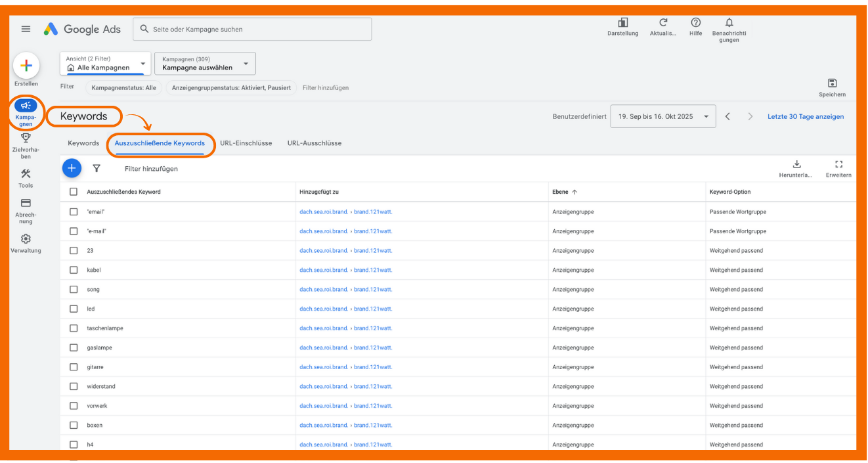Open the Ansicht Alle Kampagnen dropdown
The width and height of the screenshot is (868, 463).
pos(105,64)
